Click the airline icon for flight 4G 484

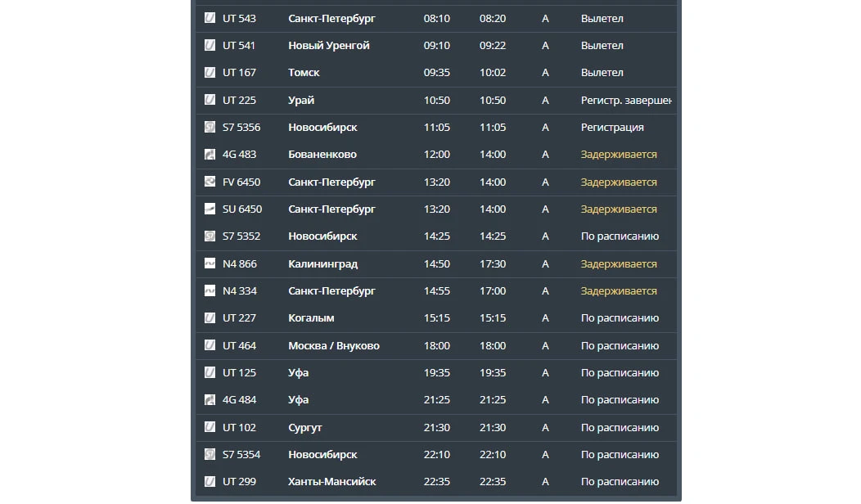point(210,400)
